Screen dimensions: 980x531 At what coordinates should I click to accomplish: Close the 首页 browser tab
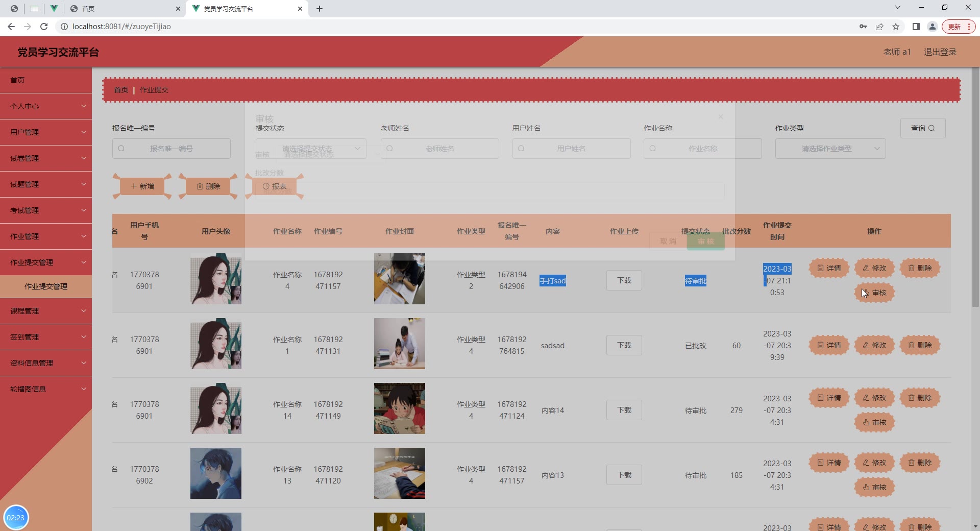click(178, 9)
